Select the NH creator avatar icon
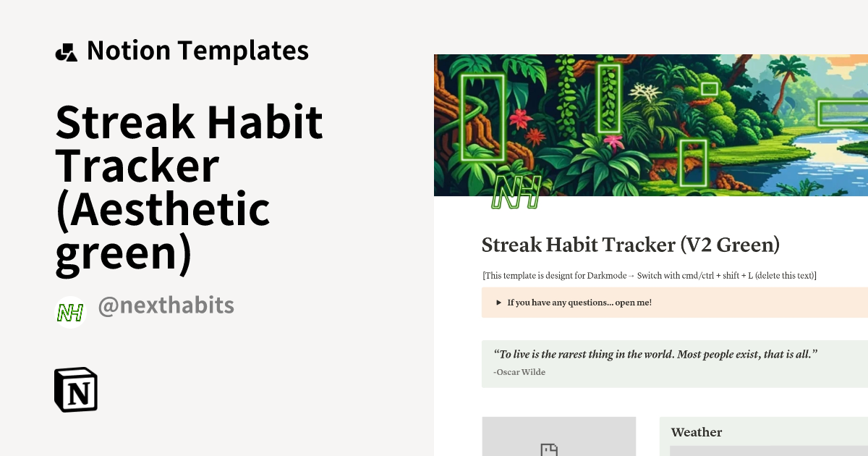 [x=70, y=312]
